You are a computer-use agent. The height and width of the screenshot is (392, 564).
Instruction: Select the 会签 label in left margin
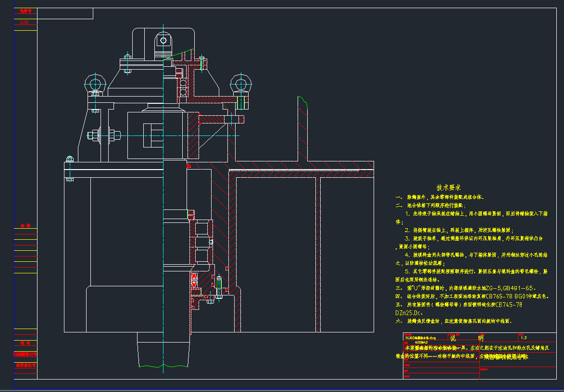25,225
